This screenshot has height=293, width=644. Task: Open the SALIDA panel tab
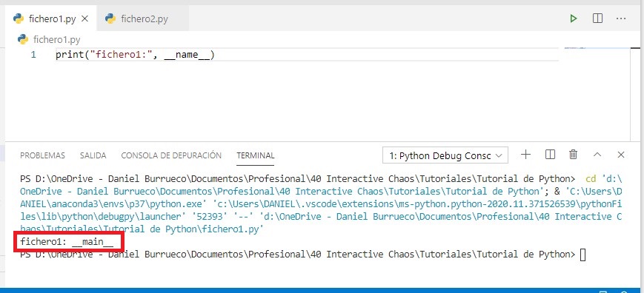93,155
